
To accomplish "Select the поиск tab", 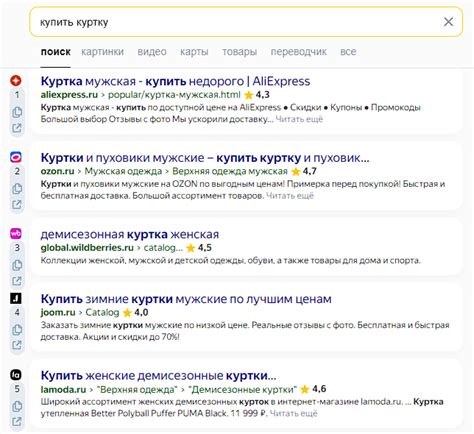I will [56, 52].
